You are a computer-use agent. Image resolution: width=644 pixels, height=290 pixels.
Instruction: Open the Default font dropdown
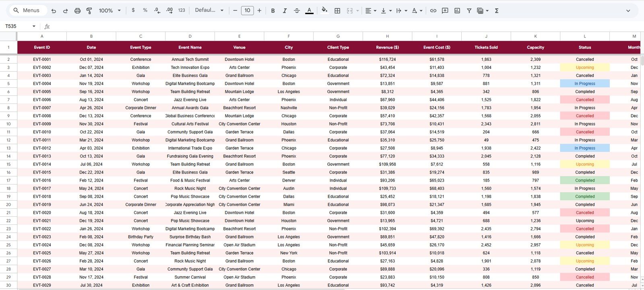pyautogui.click(x=209, y=10)
